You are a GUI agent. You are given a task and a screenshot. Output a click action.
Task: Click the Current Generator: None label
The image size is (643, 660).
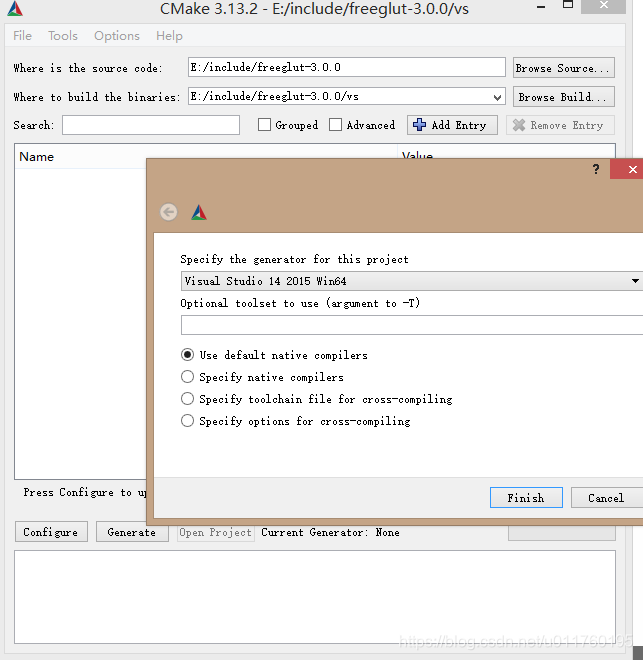(x=330, y=532)
